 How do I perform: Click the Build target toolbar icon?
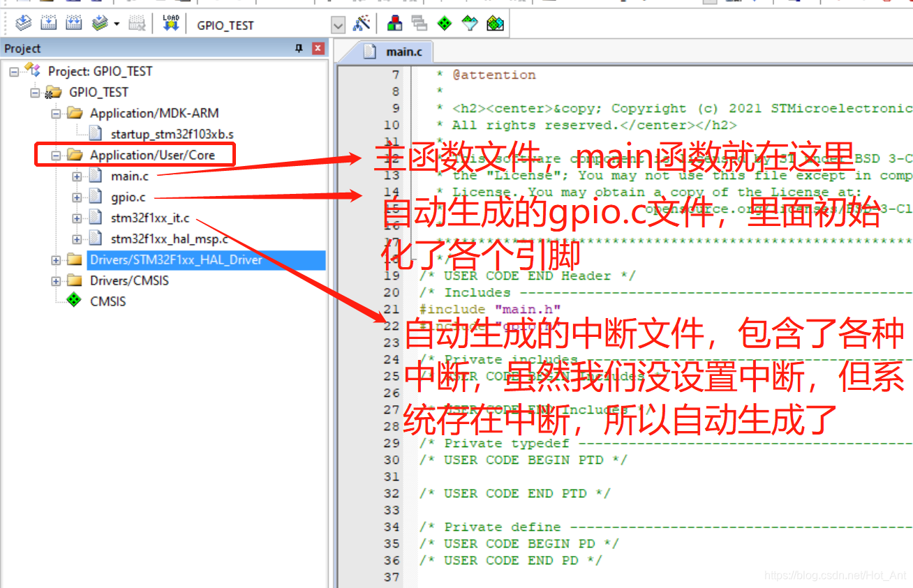(x=48, y=24)
